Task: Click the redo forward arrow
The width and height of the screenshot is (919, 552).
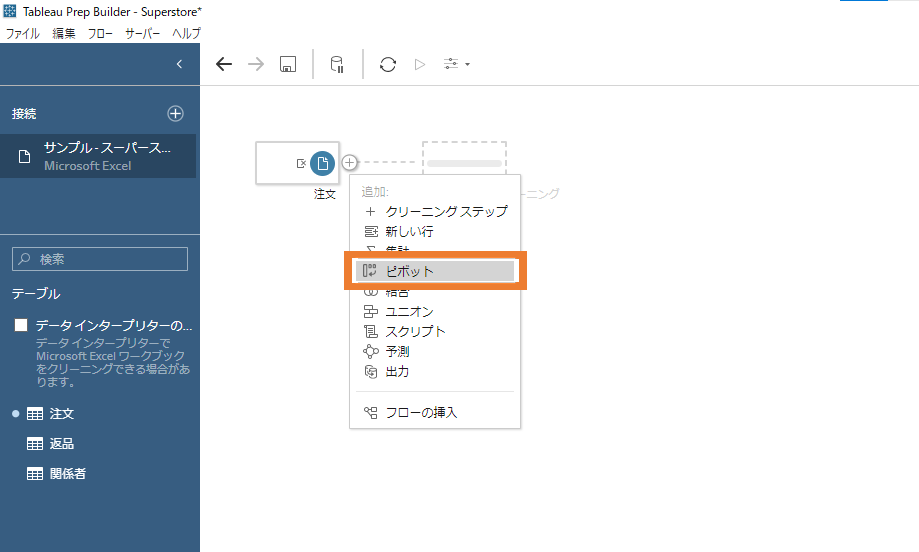Action: pos(256,64)
